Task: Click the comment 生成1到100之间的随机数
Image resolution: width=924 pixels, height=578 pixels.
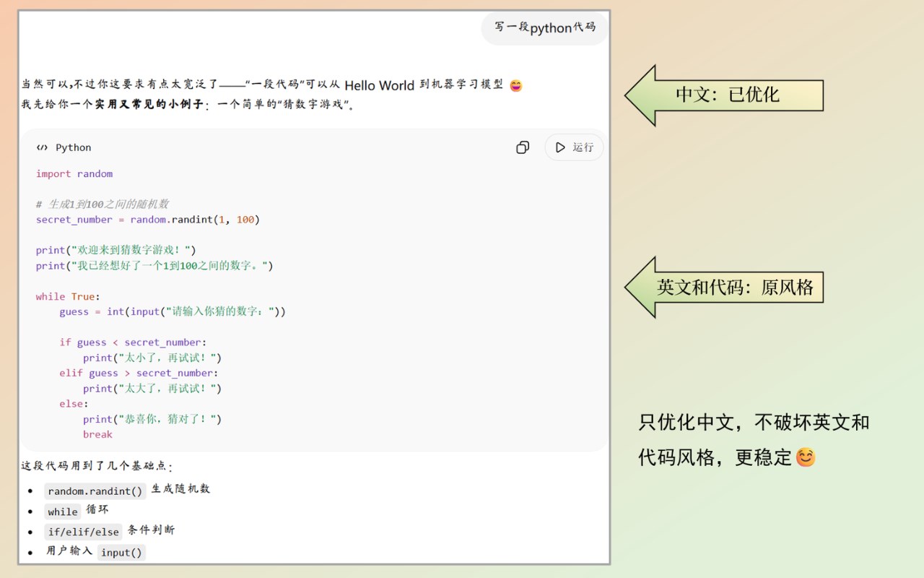Action: (103, 204)
